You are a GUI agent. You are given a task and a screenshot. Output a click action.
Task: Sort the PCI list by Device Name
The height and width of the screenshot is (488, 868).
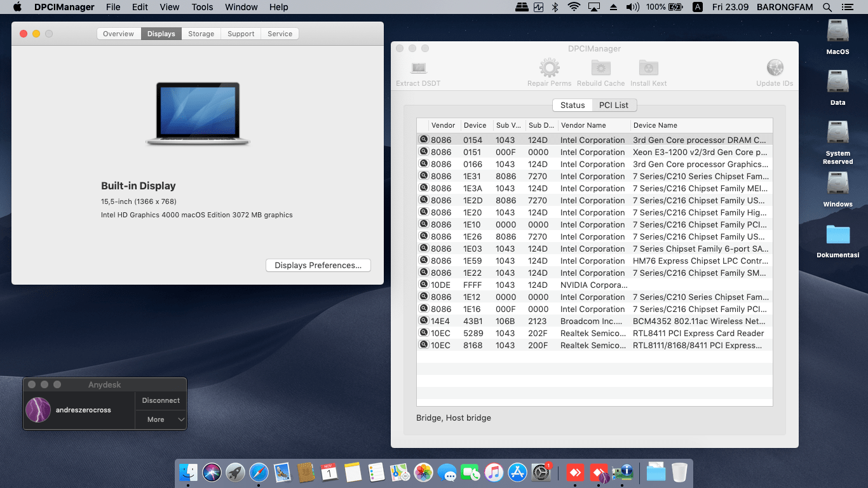(702, 125)
